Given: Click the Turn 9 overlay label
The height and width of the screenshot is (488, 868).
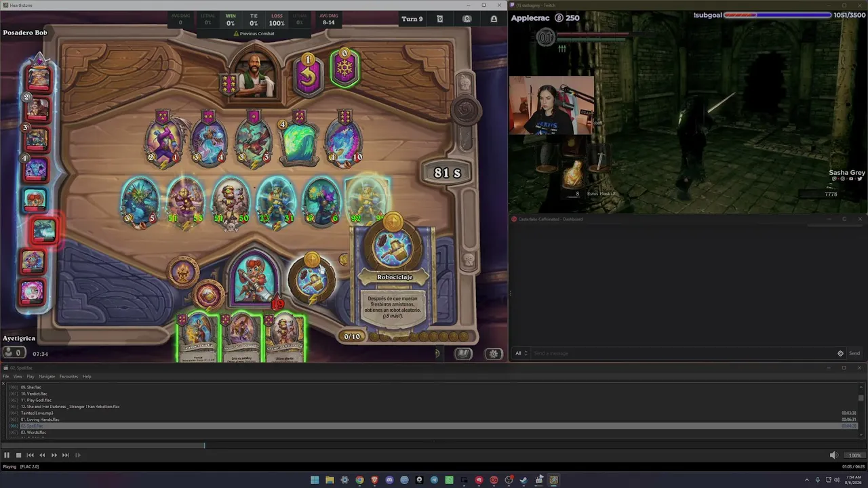Looking at the screenshot, I should coord(412,19).
